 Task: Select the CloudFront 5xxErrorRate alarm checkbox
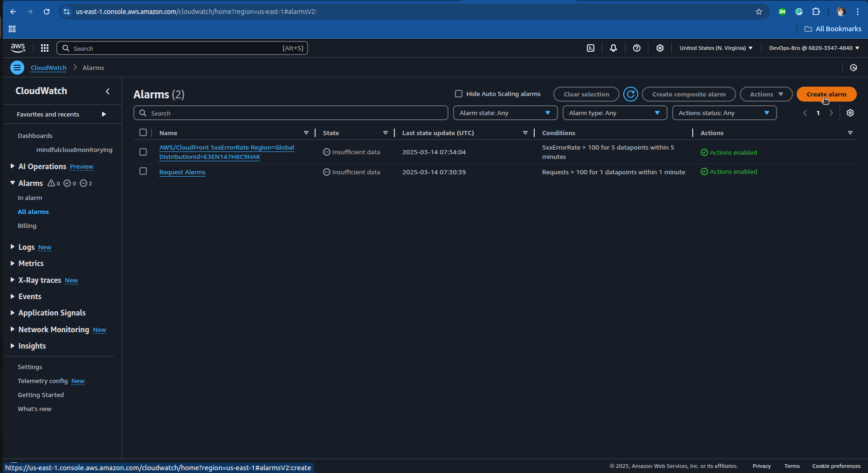[x=143, y=152]
